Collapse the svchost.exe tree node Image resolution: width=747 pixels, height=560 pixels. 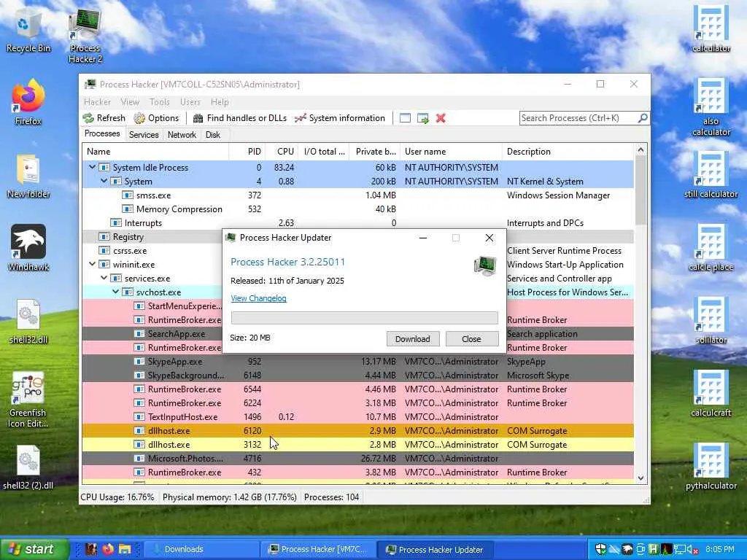coord(115,292)
